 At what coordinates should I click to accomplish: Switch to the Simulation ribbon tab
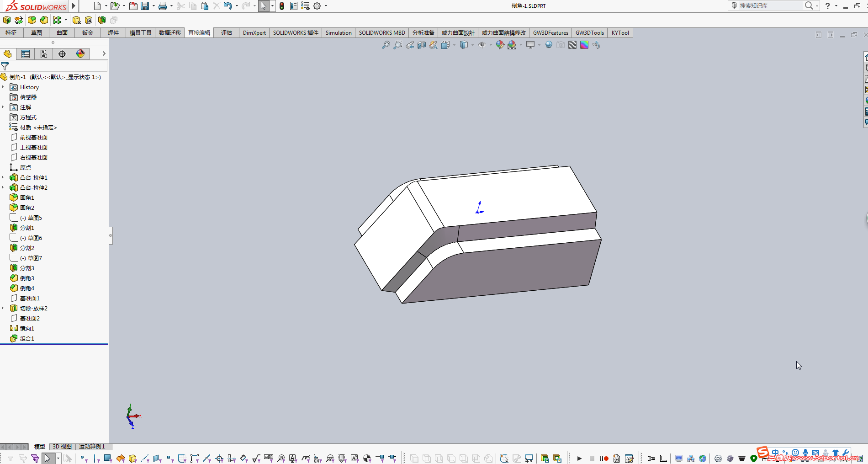[339, 33]
